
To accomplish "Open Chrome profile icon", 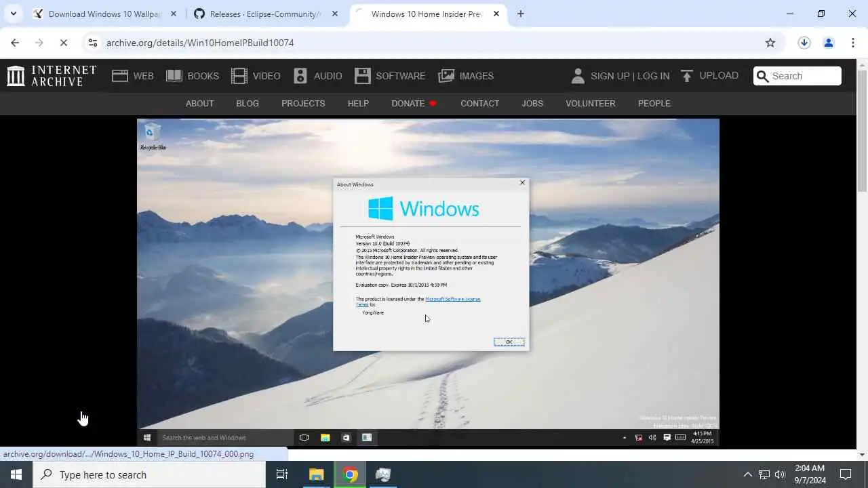I will click(829, 43).
